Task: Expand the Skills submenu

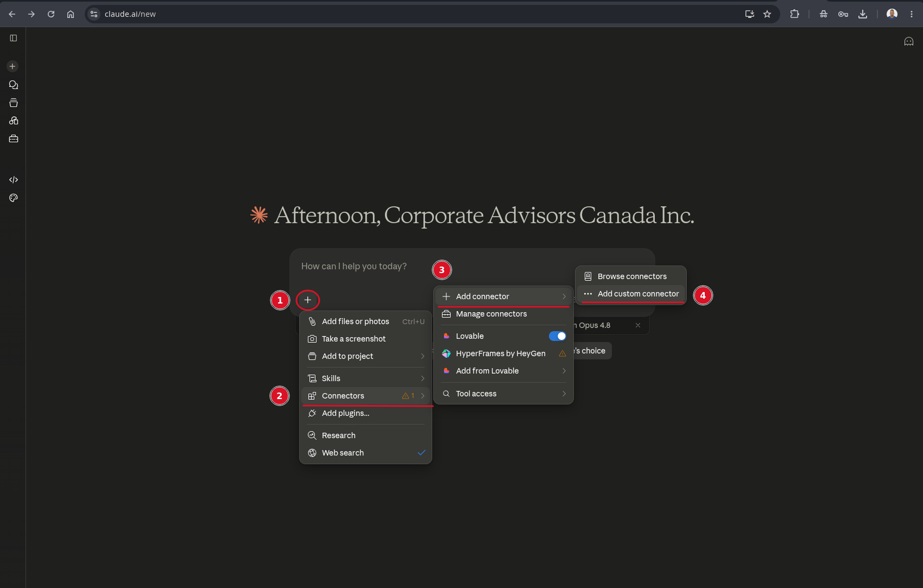Action: click(366, 378)
